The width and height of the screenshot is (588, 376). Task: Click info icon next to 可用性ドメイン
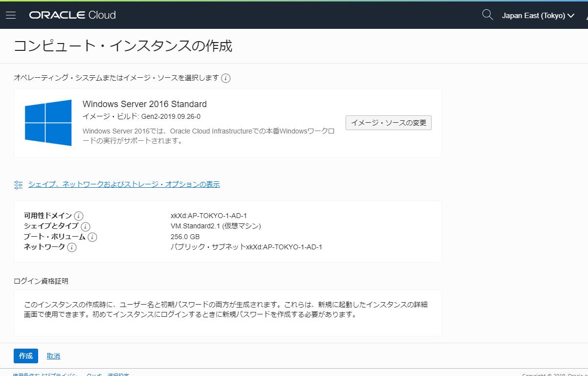click(x=79, y=216)
